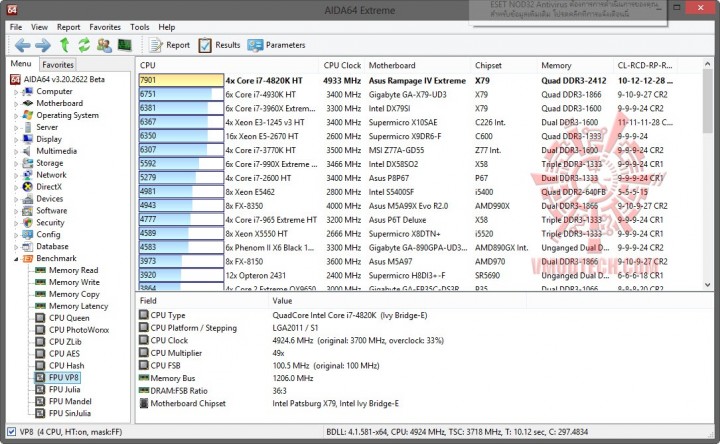Expand the Operating System tree node
This screenshot has height=444, width=720.
click(x=16, y=116)
